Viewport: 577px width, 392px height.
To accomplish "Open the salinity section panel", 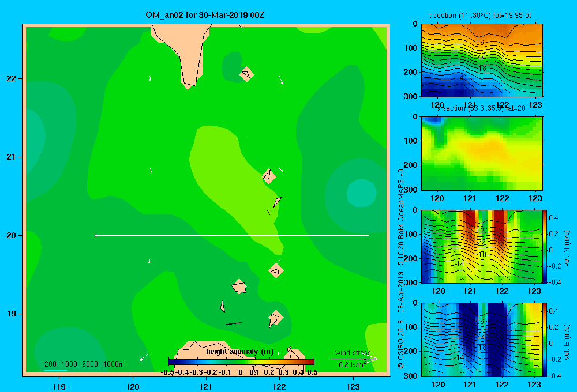I will pos(482,153).
